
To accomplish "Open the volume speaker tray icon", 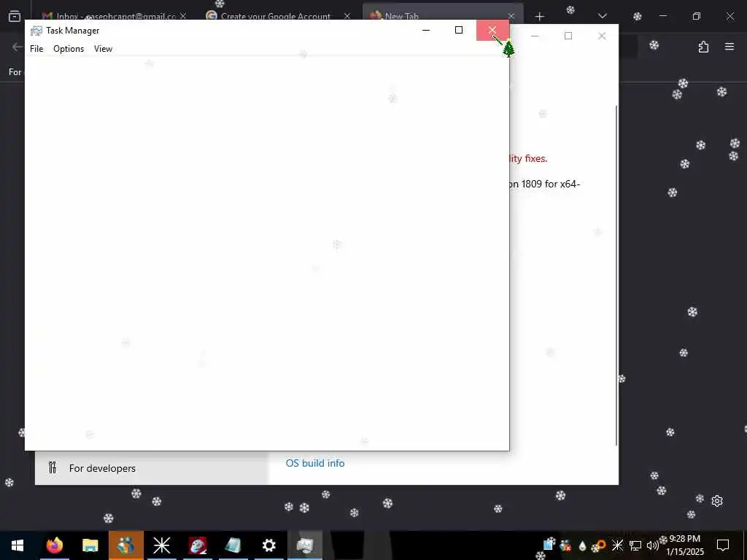I will (x=651, y=545).
